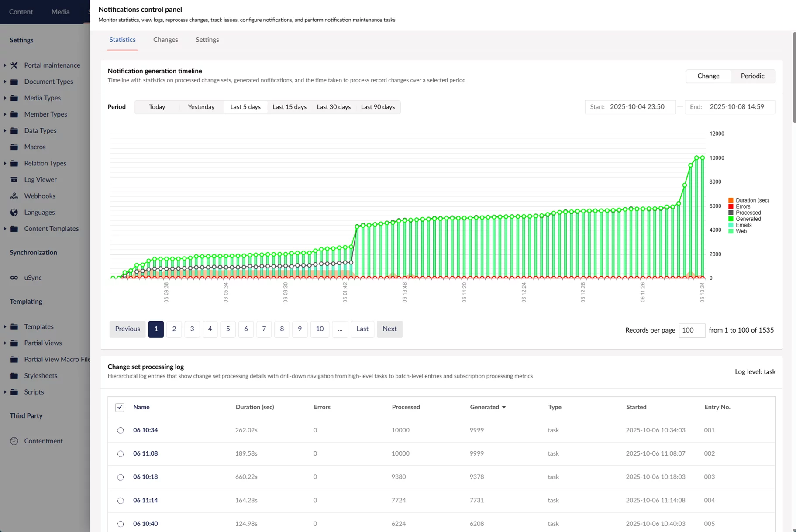This screenshot has width=796, height=532.
Task: Click the Records per page input field
Action: coord(691,330)
